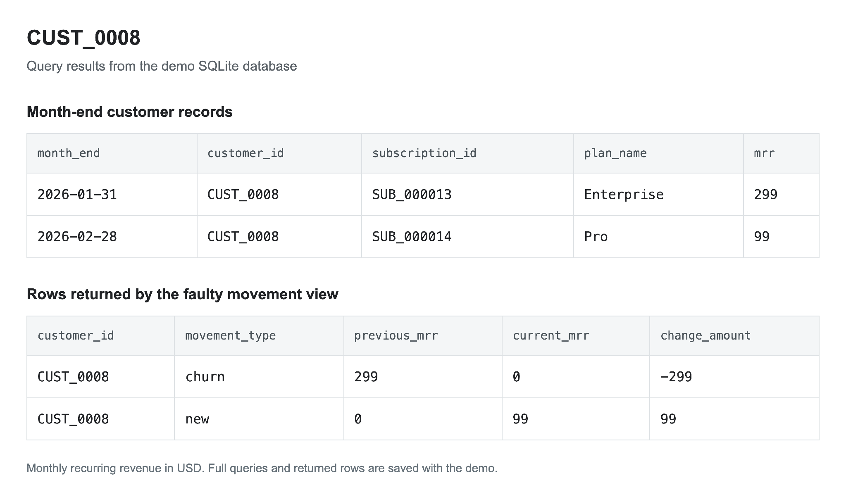Select the Month-end customer records heading

[130, 112]
